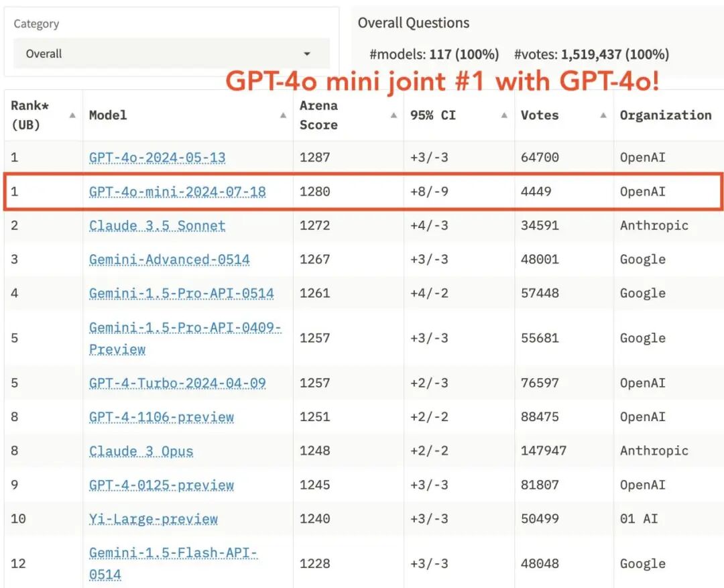Click the Google cell in the Gemini-Advanced-0514 row
724x588 pixels.
(643, 259)
